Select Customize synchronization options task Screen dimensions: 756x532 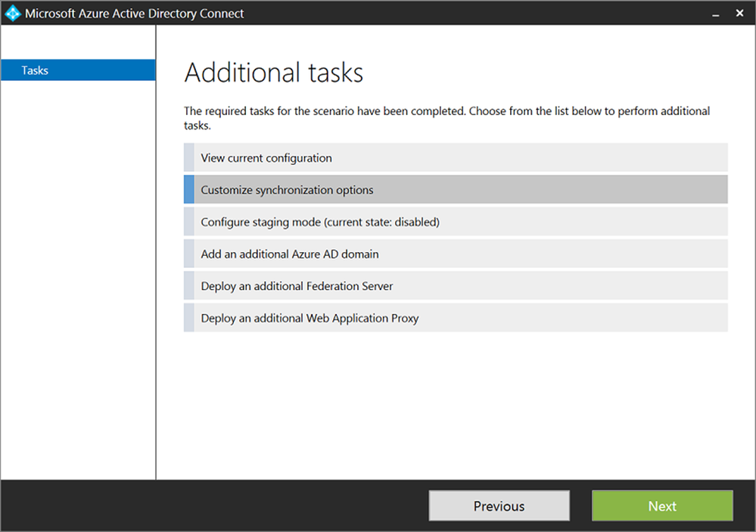point(456,189)
